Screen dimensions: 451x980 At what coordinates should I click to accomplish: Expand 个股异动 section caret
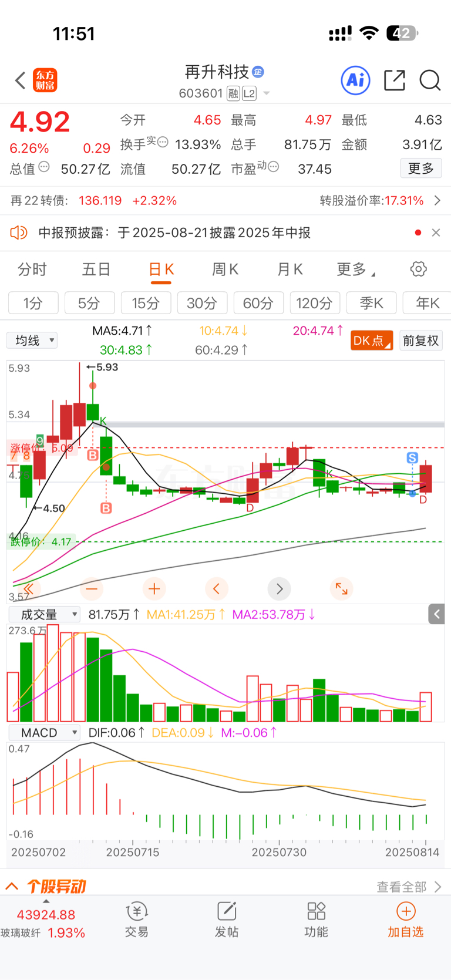coord(12,886)
